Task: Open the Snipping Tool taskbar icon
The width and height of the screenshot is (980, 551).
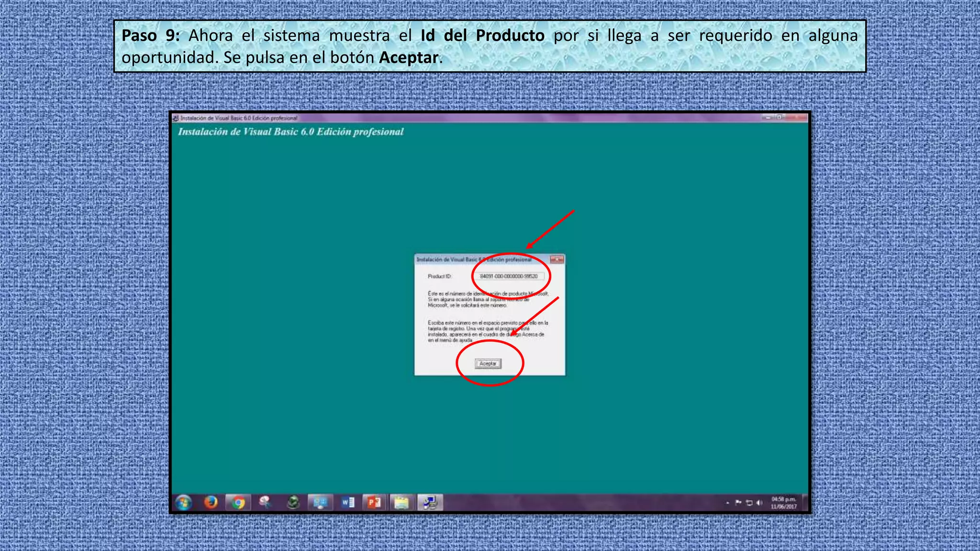Action: [265, 502]
